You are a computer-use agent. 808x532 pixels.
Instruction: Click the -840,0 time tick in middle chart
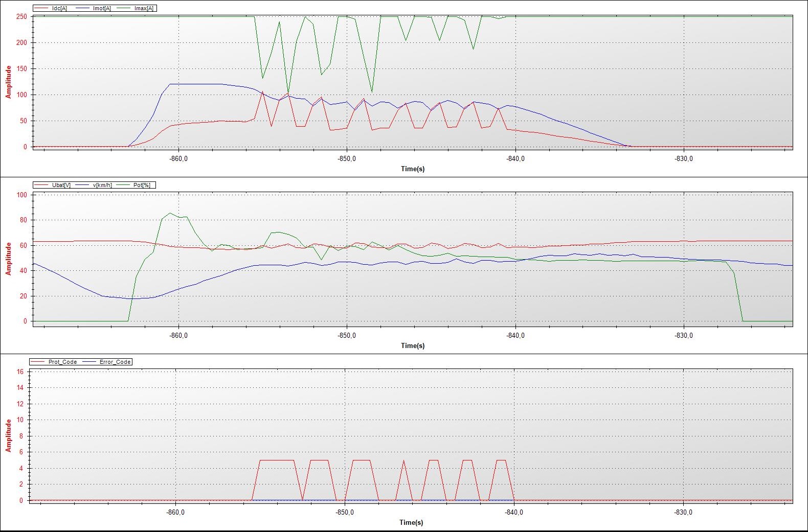coord(515,335)
